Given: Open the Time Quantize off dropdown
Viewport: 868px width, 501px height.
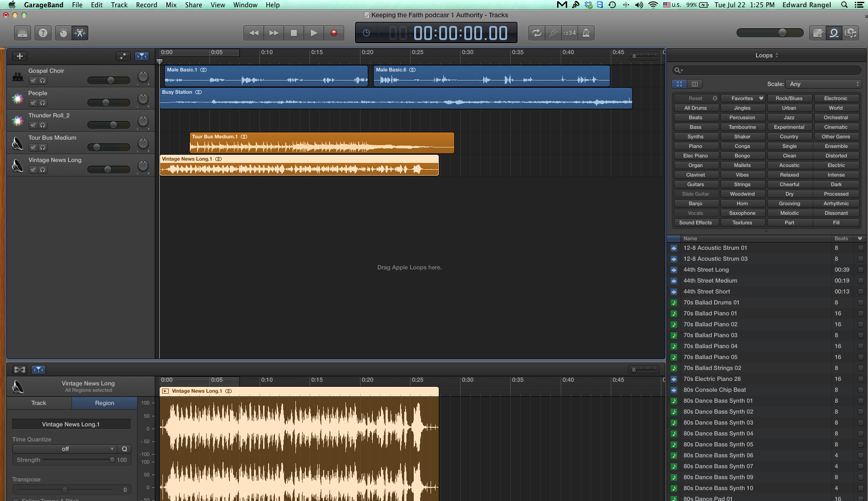Looking at the screenshot, I should coord(65,449).
